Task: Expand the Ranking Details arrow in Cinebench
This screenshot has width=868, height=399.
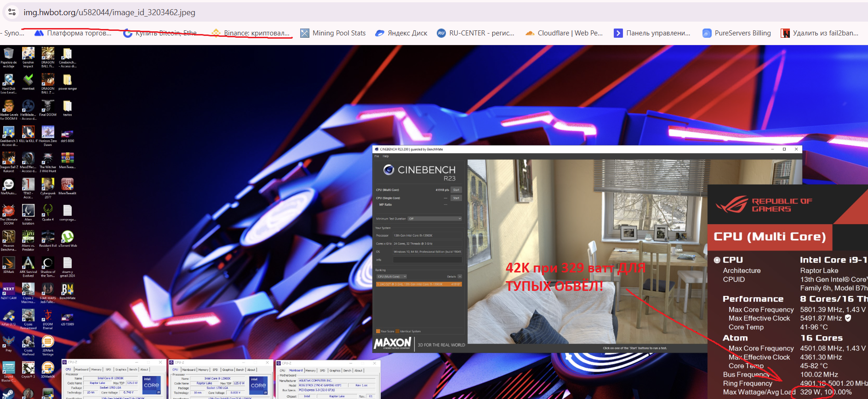Action: (460, 277)
